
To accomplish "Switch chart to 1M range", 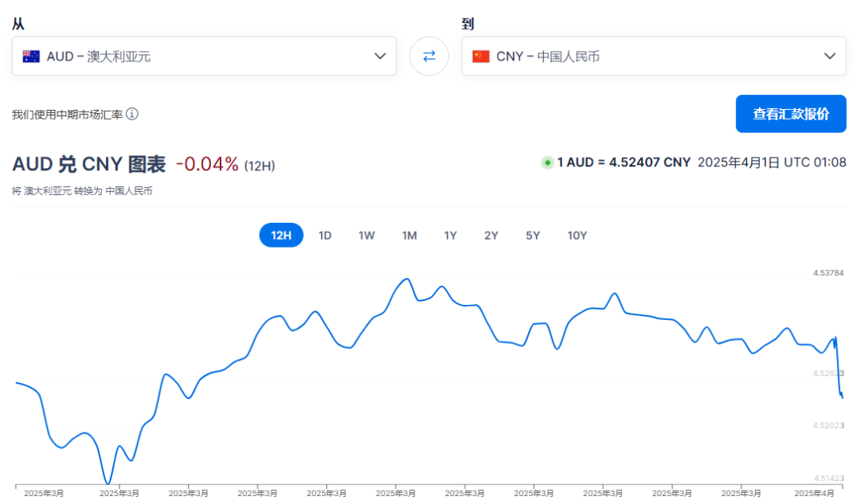I will click(x=409, y=235).
